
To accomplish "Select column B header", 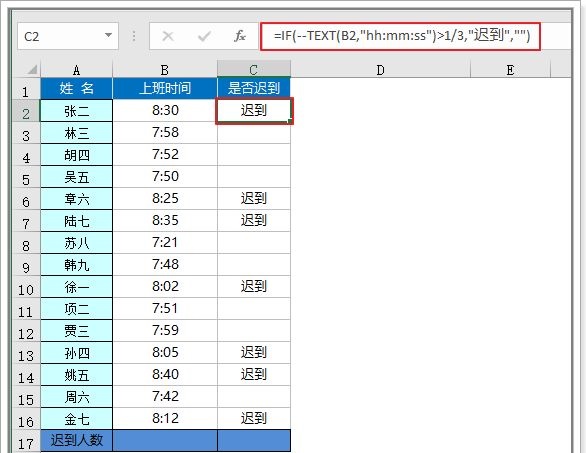I will (x=165, y=70).
